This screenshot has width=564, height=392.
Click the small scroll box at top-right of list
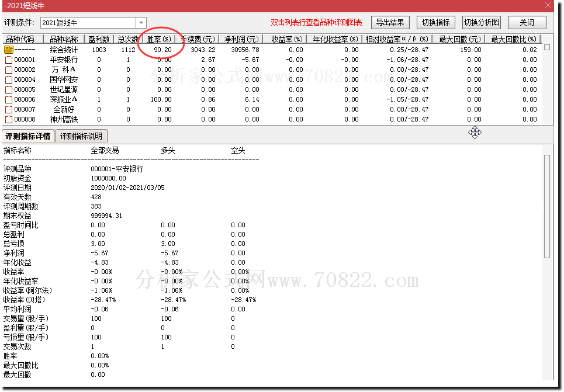pos(546,47)
